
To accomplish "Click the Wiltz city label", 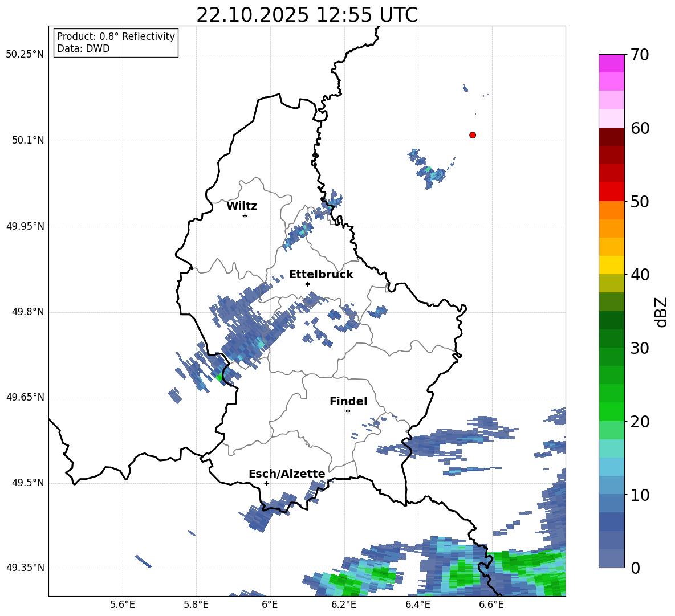I will pyautogui.click(x=242, y=206).
